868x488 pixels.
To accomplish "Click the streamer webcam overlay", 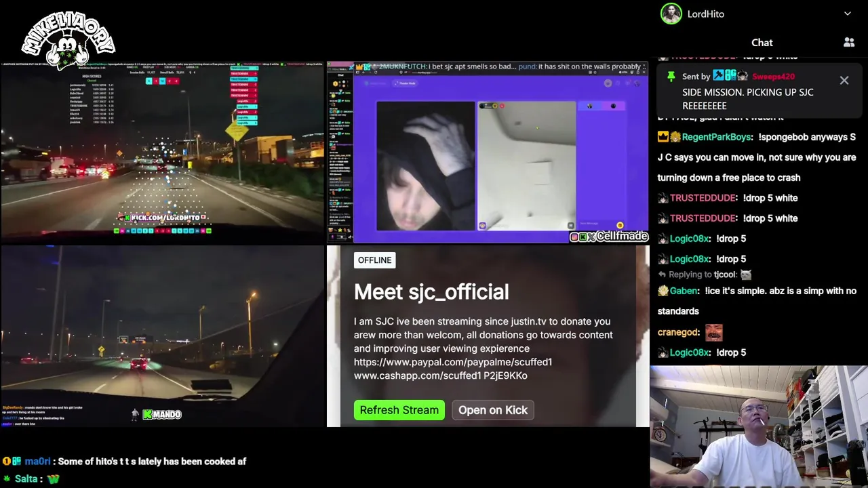I will point(759,427).
